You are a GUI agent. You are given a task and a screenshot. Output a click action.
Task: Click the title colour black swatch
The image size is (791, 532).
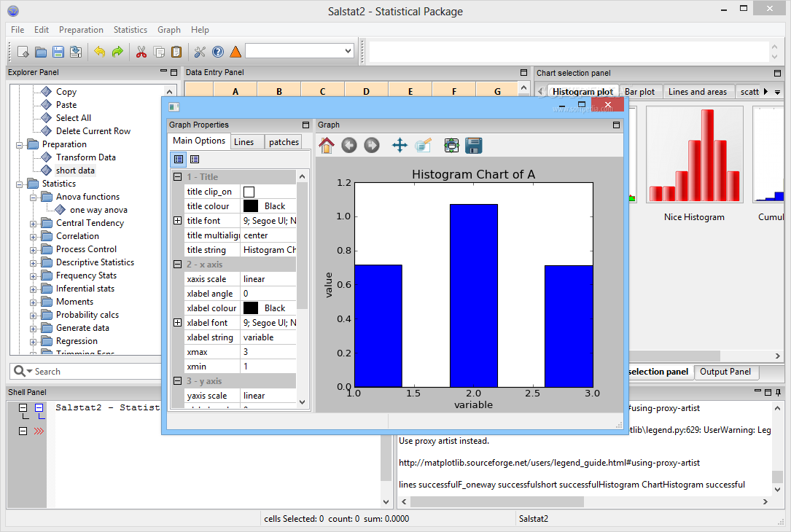point(251,206)
